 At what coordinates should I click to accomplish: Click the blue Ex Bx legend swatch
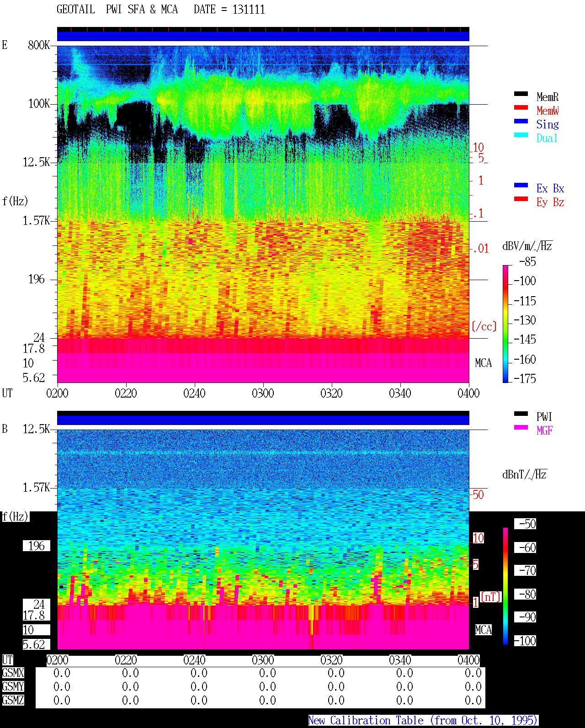521,186
